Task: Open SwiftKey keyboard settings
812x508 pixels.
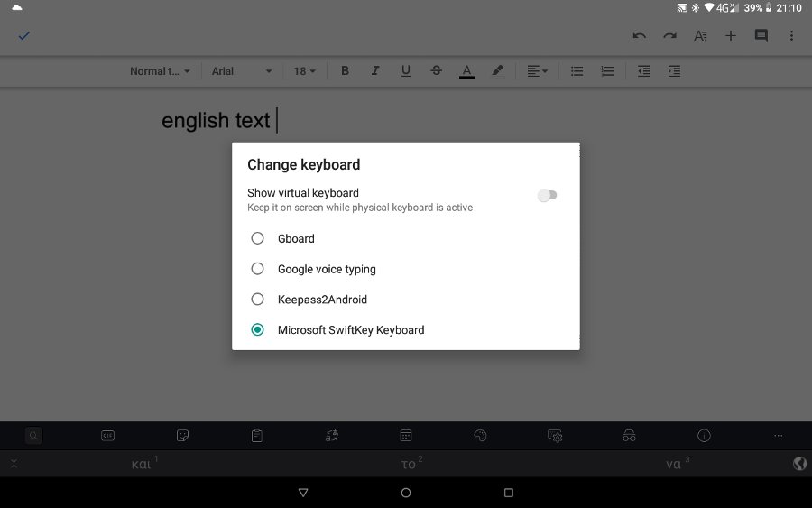Action: [x=555, y=436]
